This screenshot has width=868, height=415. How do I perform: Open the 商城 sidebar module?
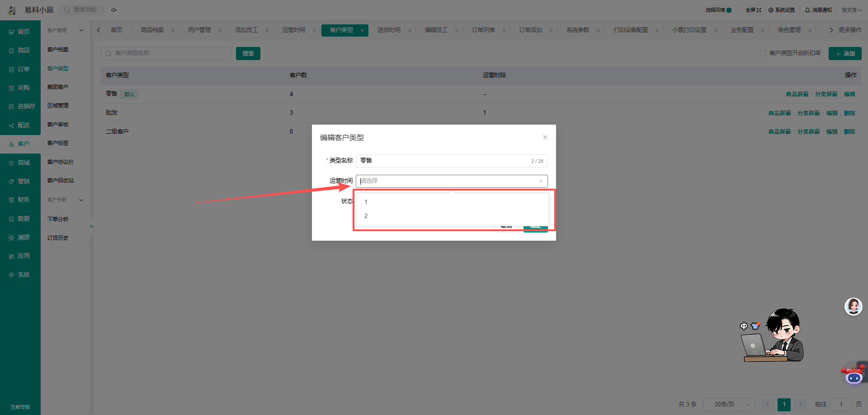pyautogui.click(x=20, y=163)
